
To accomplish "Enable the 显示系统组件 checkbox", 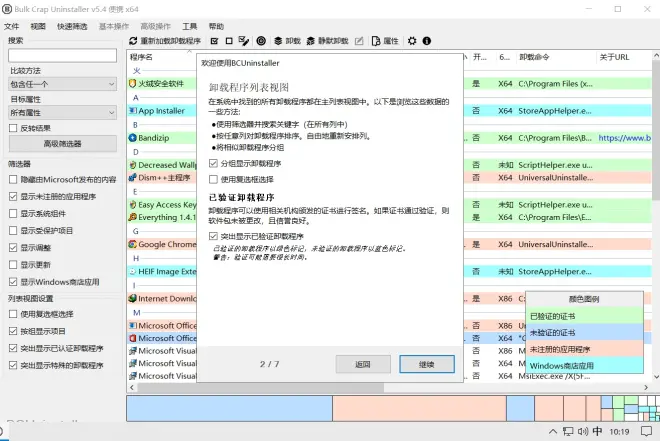I will tap(13, 214).
